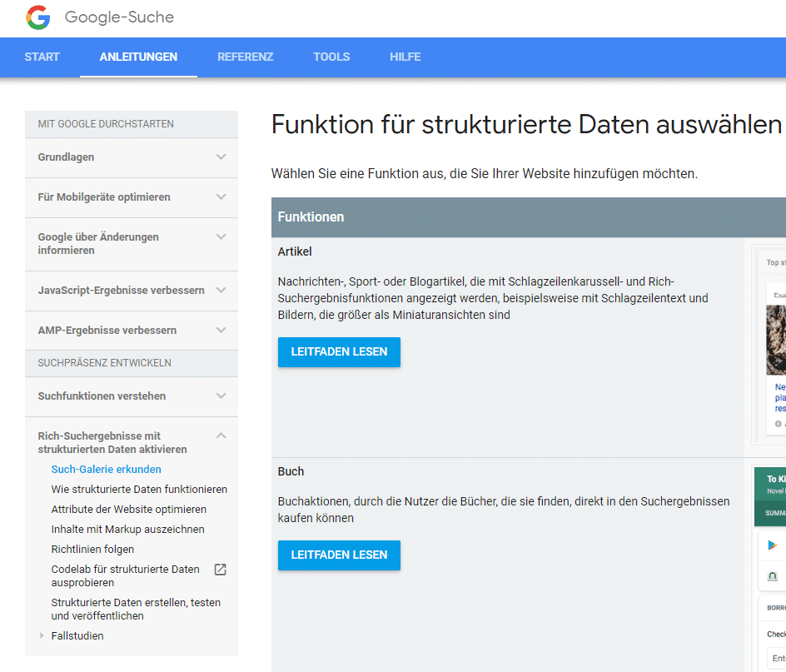Image resolution: width=786 pixels, height=672 pixels.
Task: Click LEITFADEN LESEN button under Artikel
Action: (x=340, y=352)
